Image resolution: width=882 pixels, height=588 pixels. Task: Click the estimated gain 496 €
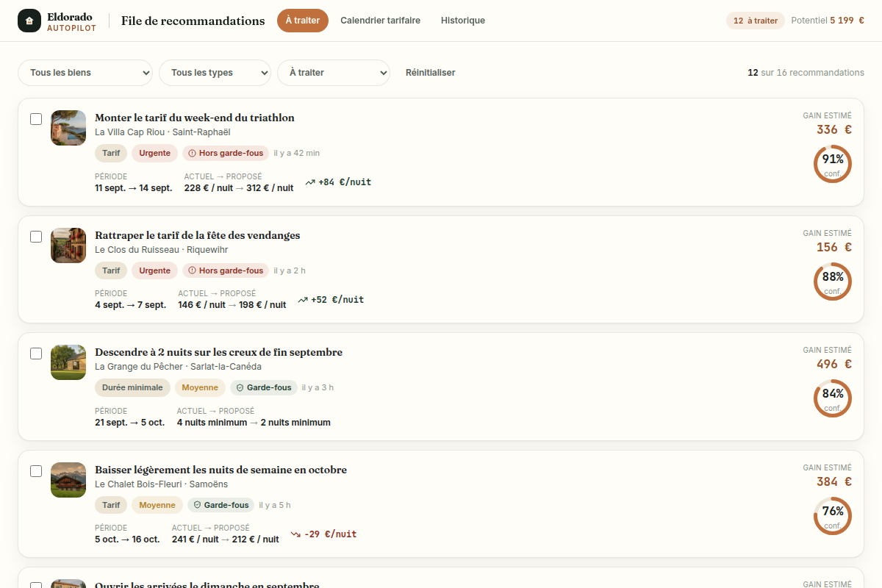click(x=834, y=365)
